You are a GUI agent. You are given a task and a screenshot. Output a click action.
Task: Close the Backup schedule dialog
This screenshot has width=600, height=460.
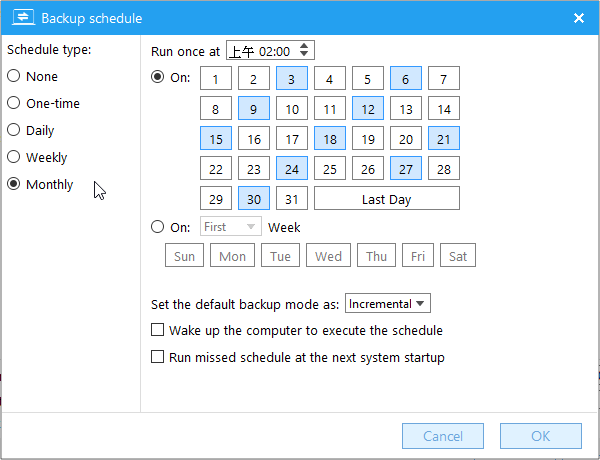point(579,18)
